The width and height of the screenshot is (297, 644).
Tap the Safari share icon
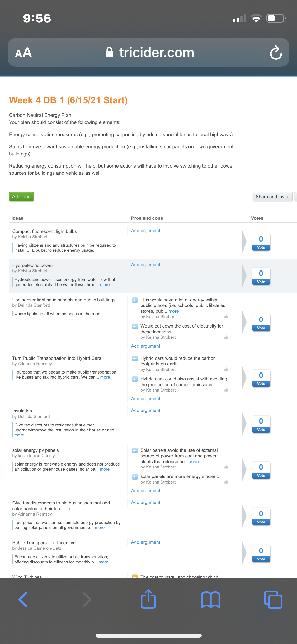pyautogui.click(x=148, y=599)
